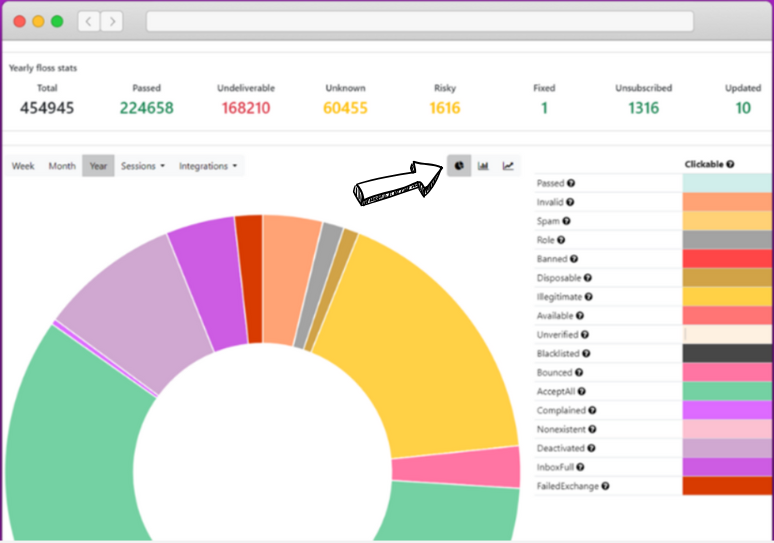The height and width of the screenshot is (543, 774).
Task: Click the AcceptAll green color swatch
Action: pos(728,391)
